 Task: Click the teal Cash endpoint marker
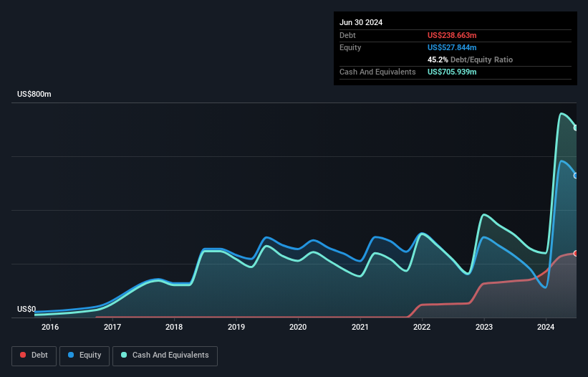(576, 128)
